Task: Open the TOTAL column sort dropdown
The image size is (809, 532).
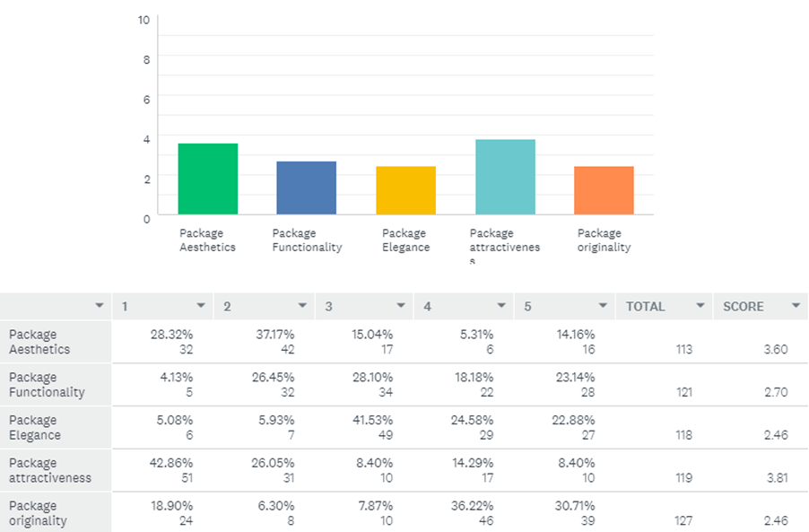Action: (x=700, y=307)
